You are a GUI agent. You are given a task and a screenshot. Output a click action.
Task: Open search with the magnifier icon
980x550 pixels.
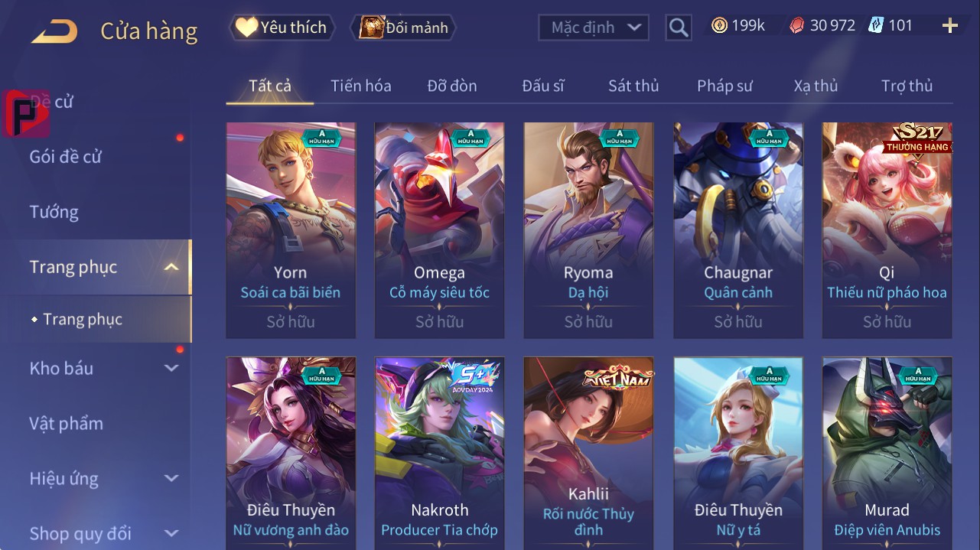[x=678, y=28]
